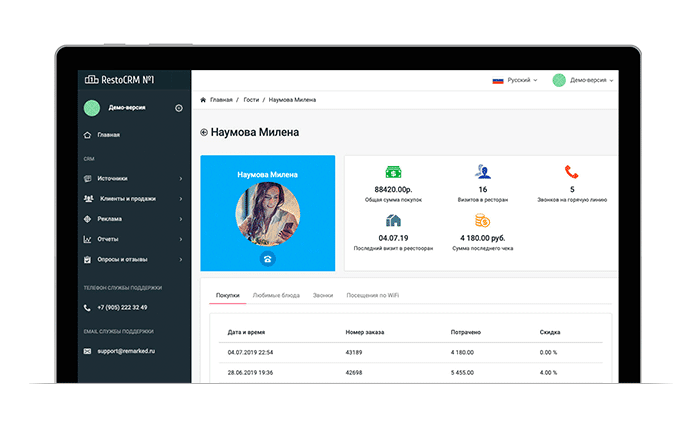The width and height of the screenshot is (700, 428).
Task: Click the support@remarked.ru email link
Action: (128, 351)
